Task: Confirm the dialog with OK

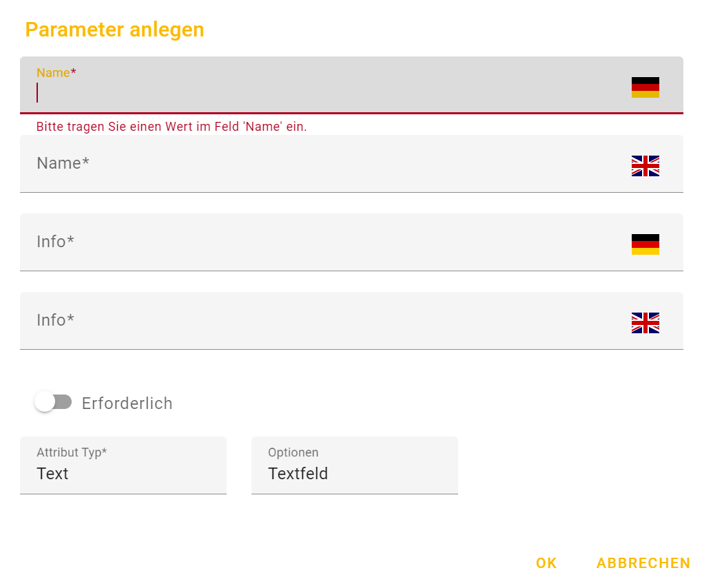Action: [546, 563]
